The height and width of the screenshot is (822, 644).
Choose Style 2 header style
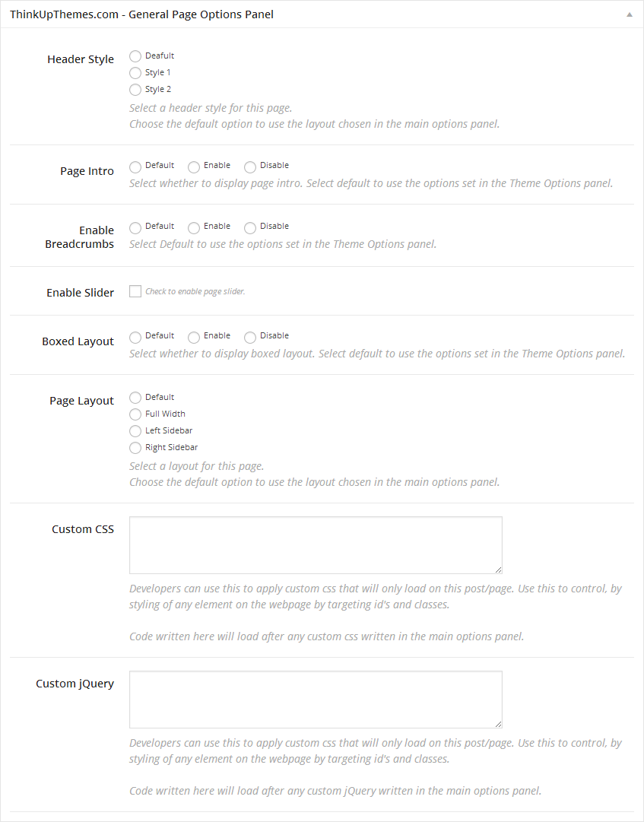[x=135, y=90]
